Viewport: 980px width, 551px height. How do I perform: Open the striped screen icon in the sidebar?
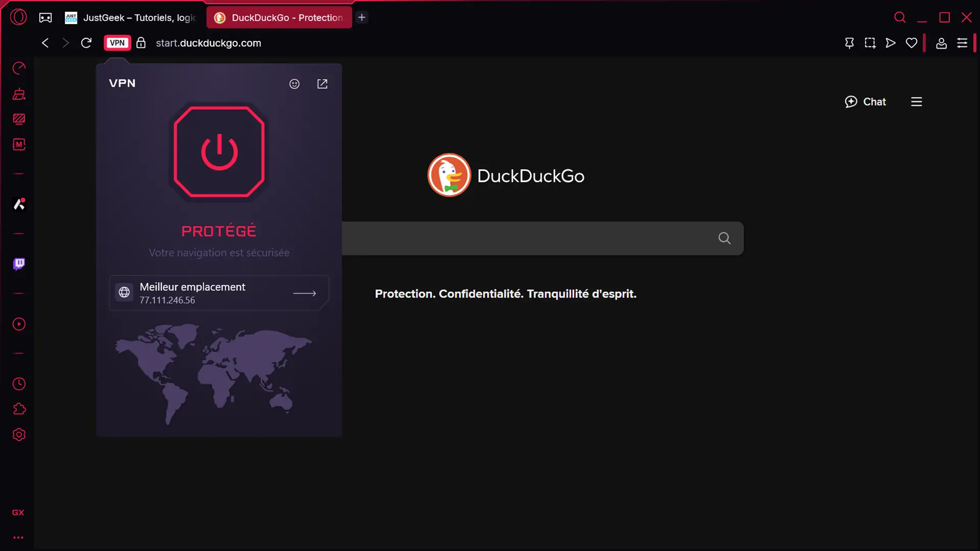(x=19, y=119)
